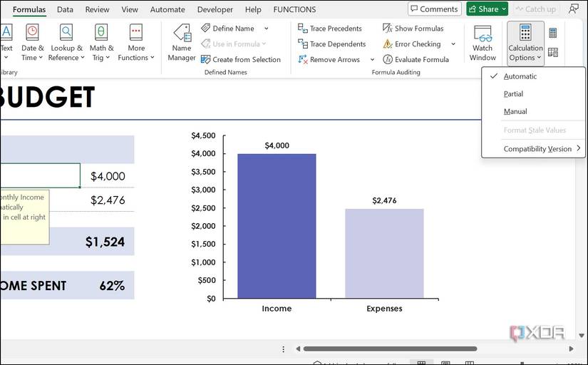Click the Expenses axis label
Screen dimensions: 588x365
pyautogui.click(x=384, y=309)
